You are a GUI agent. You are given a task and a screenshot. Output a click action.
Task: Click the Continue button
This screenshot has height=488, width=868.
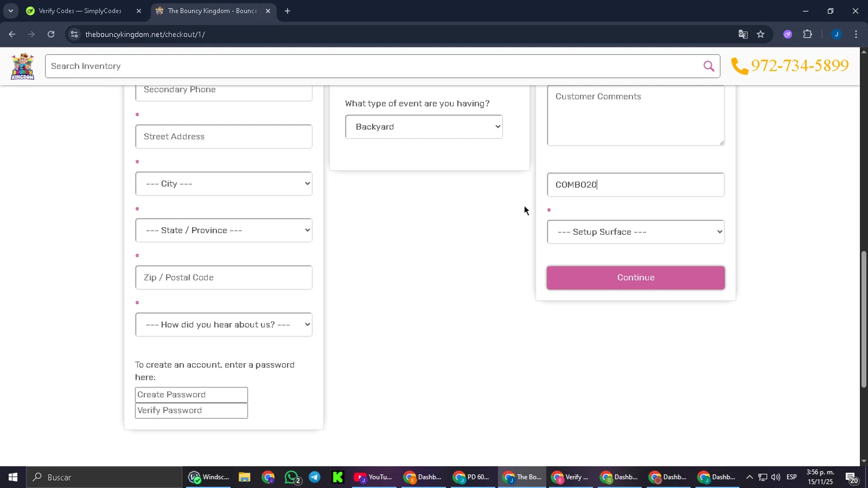[636, 278]
